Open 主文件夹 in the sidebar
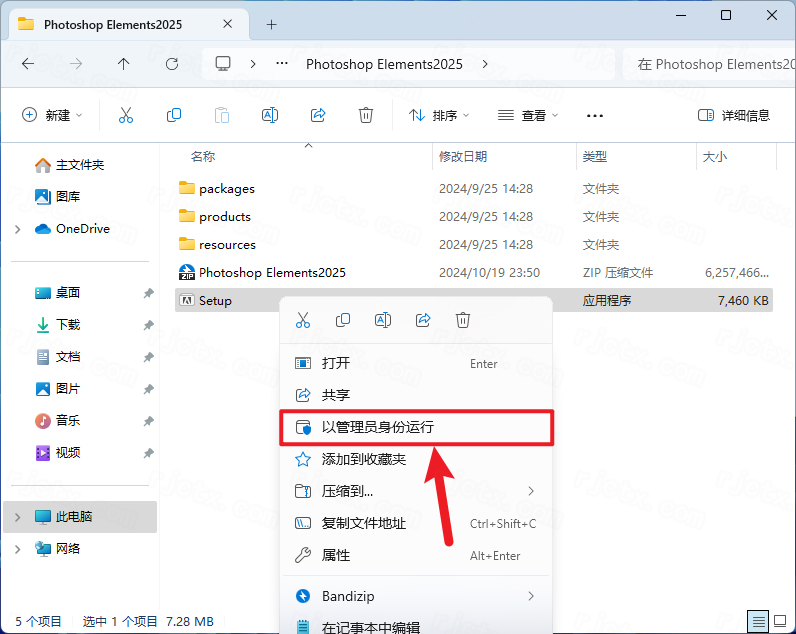Image resolution: width=796 pixels, height=634 pixels. click(x=80, y=165)
